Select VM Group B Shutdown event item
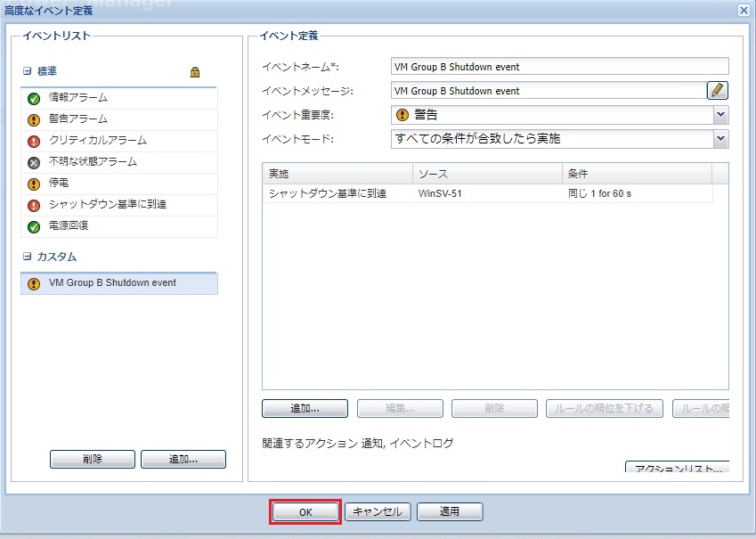 pyautogui.click(x=112, y=283)
